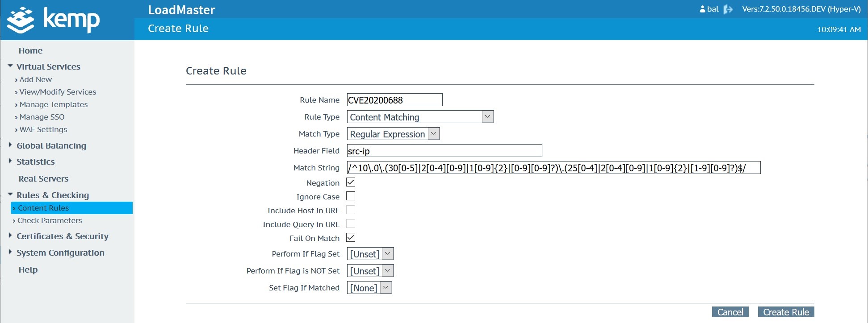Expand the Statistics section
Screen dimensions: 868x323
(x=10, y=161)
